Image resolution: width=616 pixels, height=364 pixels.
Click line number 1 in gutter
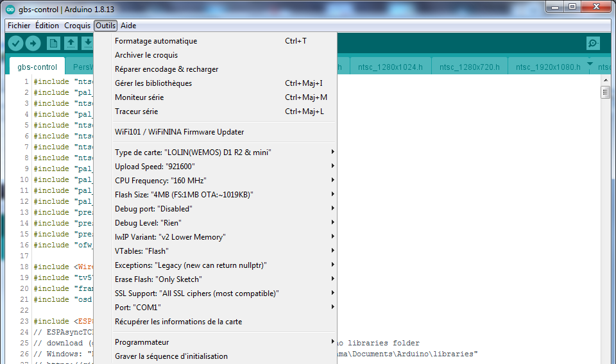click(26, 81)
